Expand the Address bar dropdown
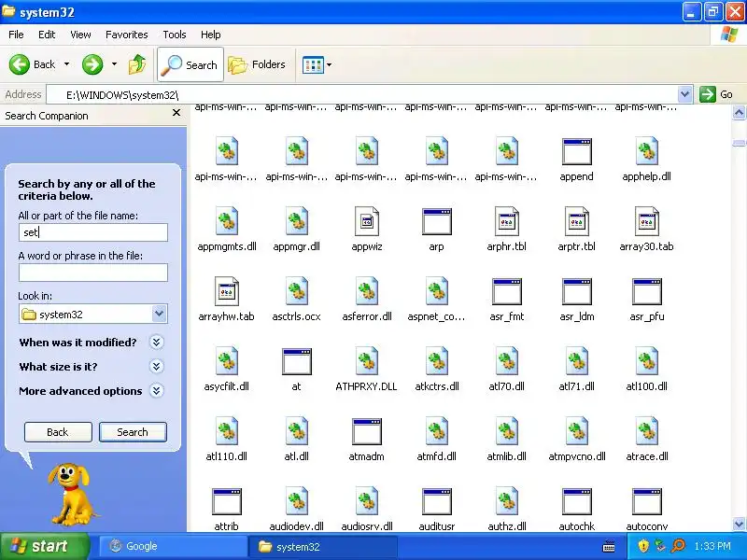747x560 pixels. pyautogui.click(x=684, y=94)
